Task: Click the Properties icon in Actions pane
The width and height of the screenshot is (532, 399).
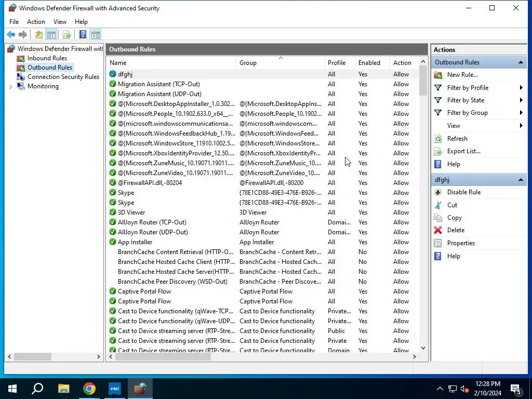Action: 438,243
